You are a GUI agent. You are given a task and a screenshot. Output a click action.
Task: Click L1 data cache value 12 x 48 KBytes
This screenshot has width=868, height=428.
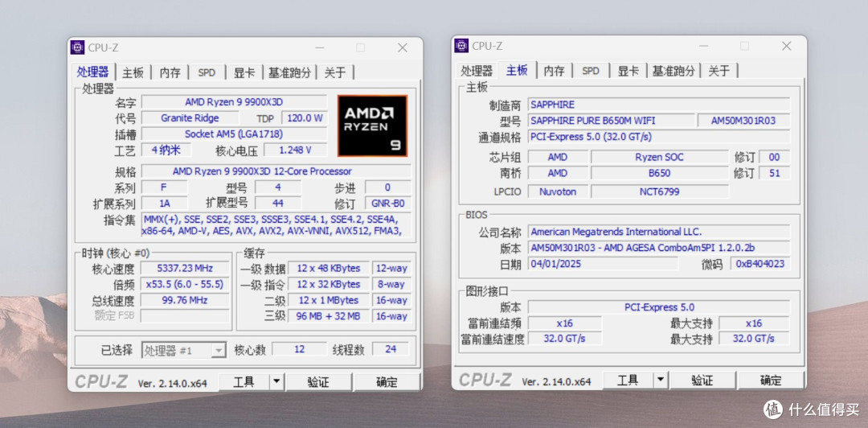[x=328, y=269]
